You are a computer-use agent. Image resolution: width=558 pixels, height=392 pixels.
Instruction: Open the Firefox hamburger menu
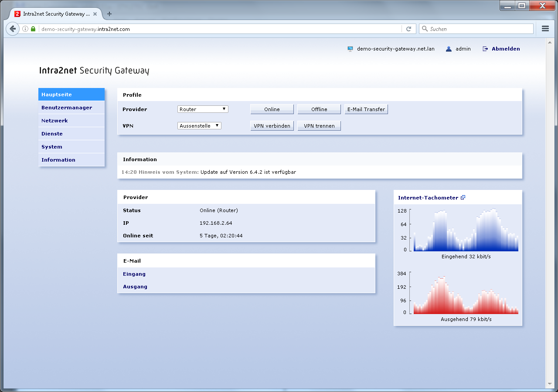[545, 29]
